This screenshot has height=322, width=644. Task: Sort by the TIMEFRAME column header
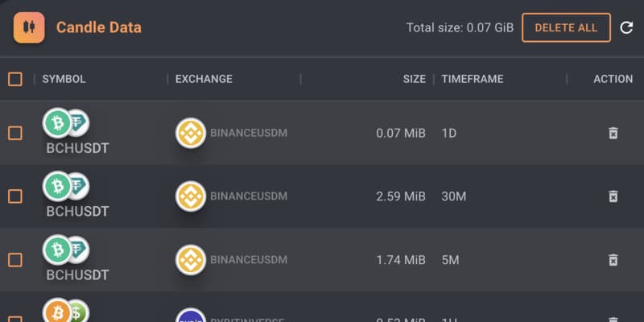[473, 79]
